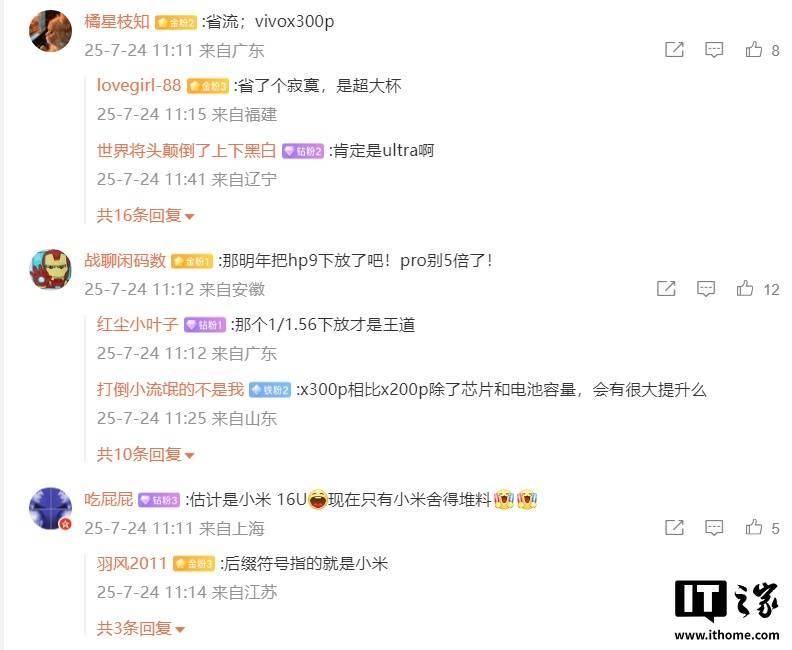The image size is (792, 650).
Task: Expand the 共16条回复 replies
Action: click(145, 216)
